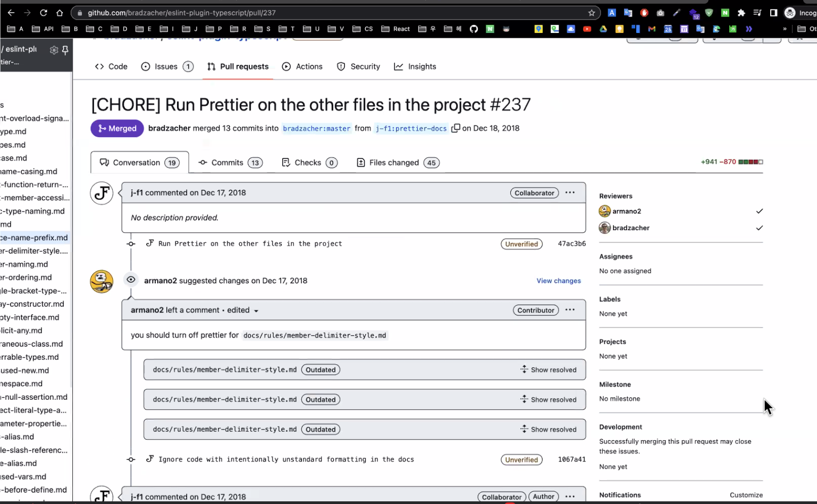Open j-f1 avatar at first comment

coord(102,193)
